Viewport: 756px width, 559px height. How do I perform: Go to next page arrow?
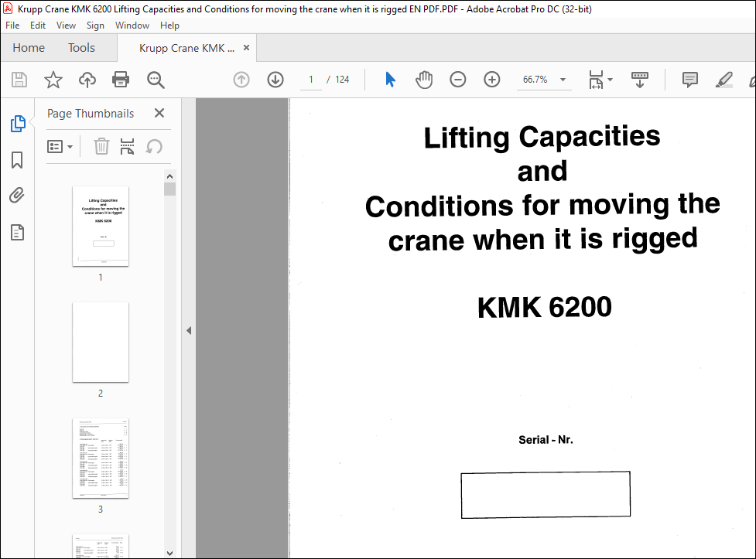[x=275, y=80]
